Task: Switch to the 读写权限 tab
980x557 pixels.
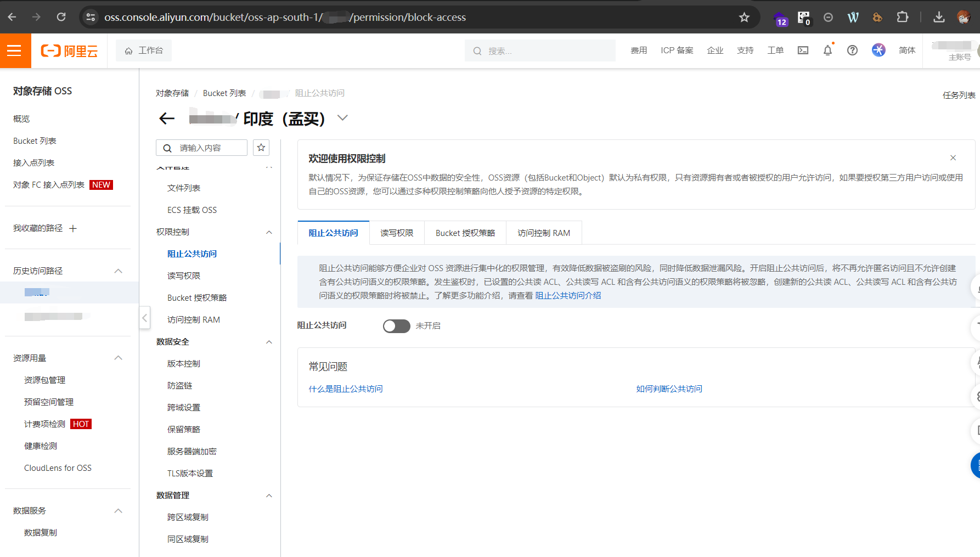Action: [397, 233]
